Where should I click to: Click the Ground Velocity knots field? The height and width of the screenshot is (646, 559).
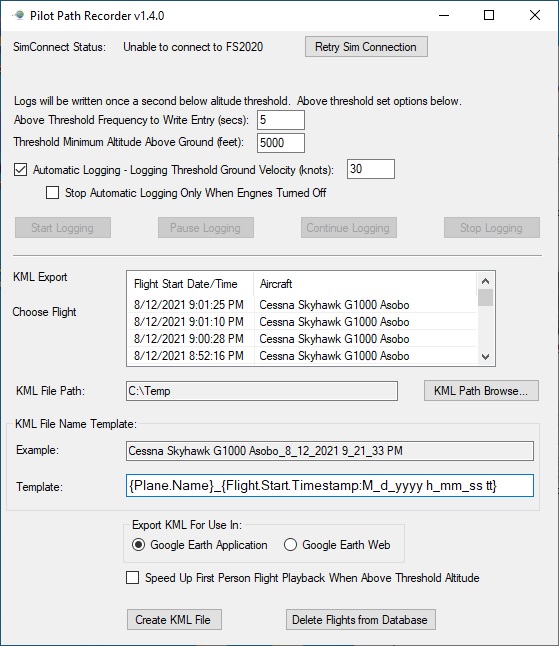[371, 169]
